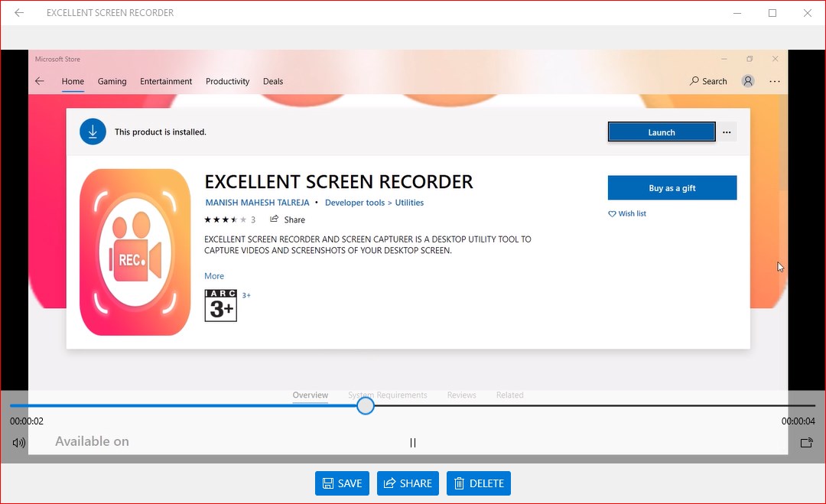Open the Store's top-right ellipsis menu
This screenshot has width=826, height=504.
click(x=774, y=82)
